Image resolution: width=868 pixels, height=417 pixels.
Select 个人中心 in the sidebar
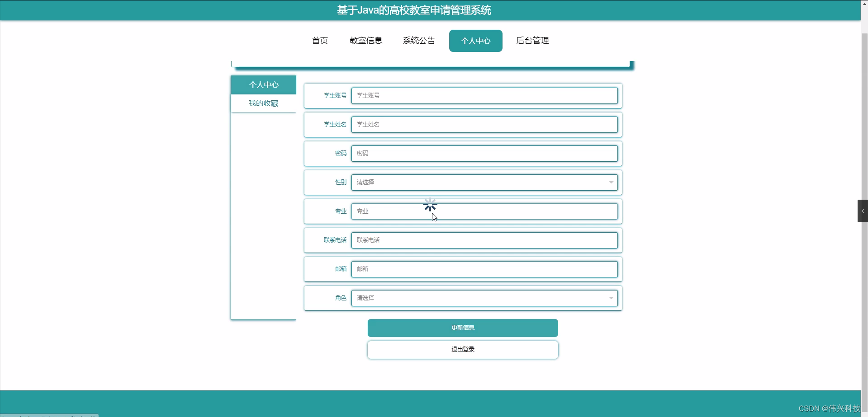pyautogui.click(x=264, y=84)
